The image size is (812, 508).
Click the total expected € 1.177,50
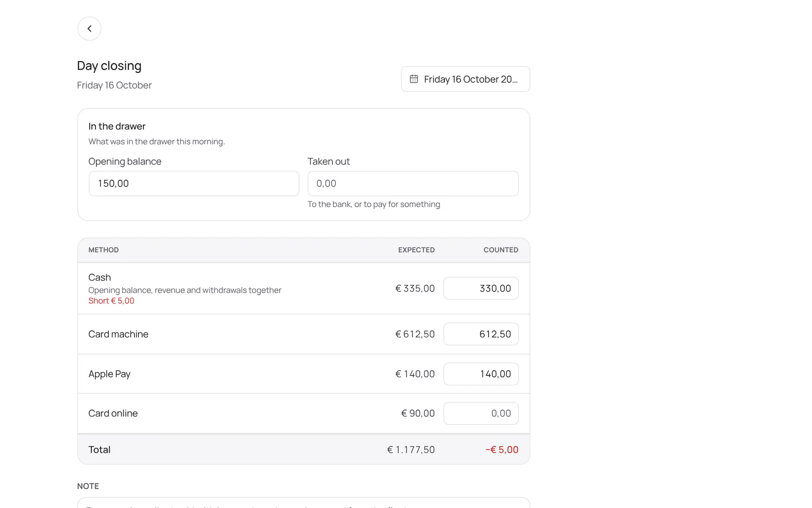(411, 450)
